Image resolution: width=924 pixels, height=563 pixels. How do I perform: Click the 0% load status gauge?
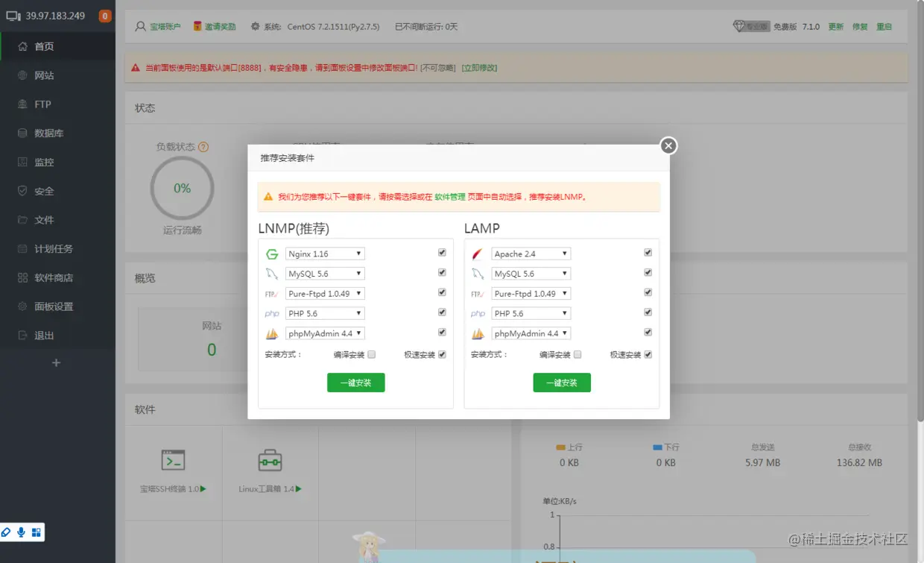coord(182,189)
